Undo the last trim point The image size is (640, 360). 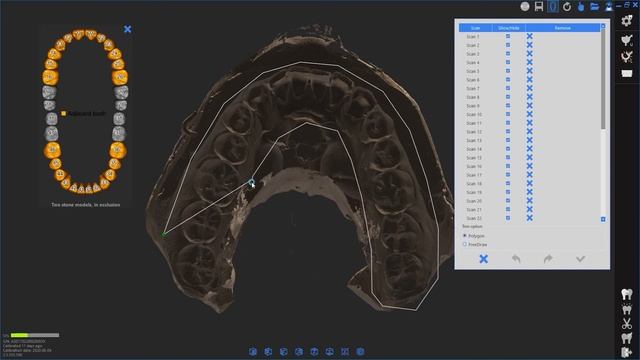[x=516, y=259]
